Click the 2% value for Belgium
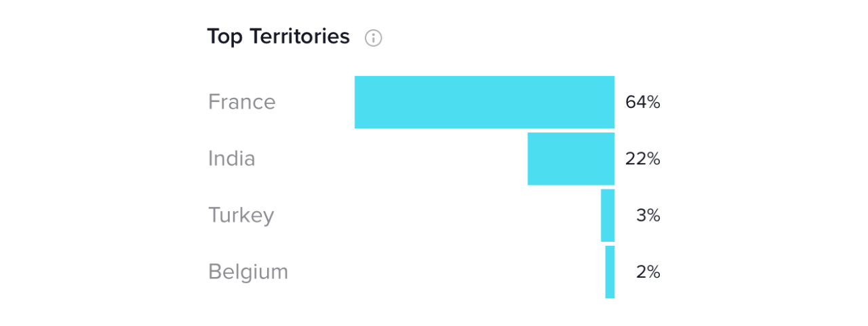868x326 pixels. click(x=648, y=272)
